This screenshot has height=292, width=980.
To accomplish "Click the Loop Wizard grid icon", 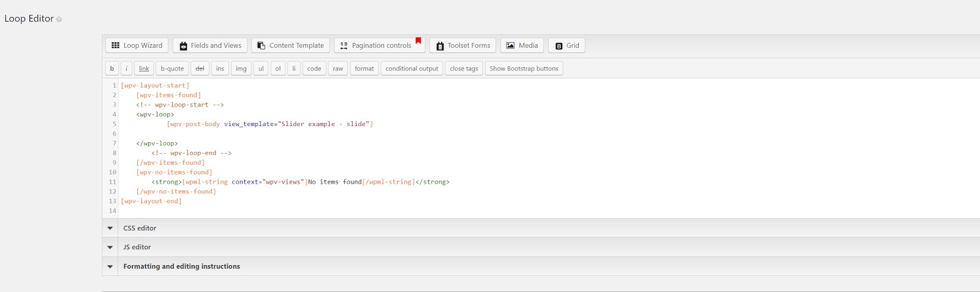I will (x=115, y=45).
